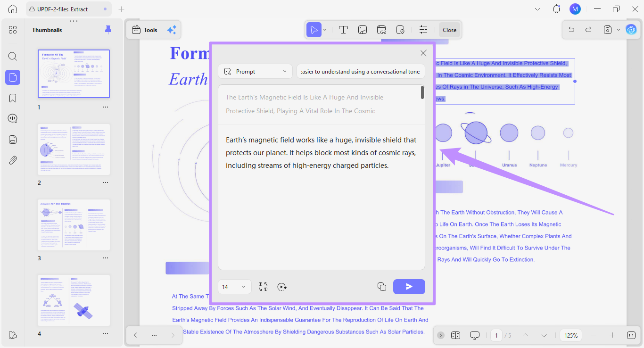644x348 pixels.
Task: Click the page number field showing 1
Action: tap(496, 335)
